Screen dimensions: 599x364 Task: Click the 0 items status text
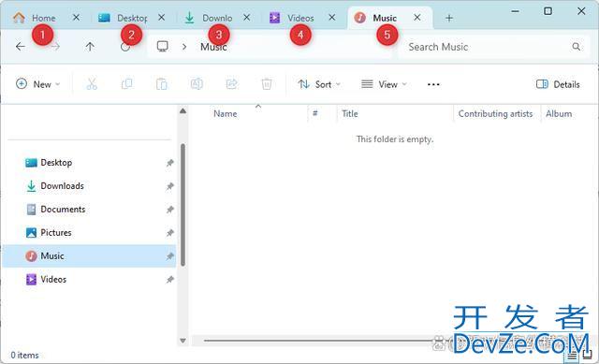pos(25,356)
